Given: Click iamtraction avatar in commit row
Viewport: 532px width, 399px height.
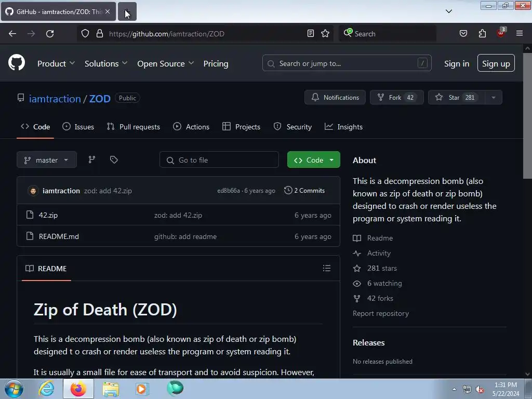Looking at the screenshot, I should click(33, 191).
